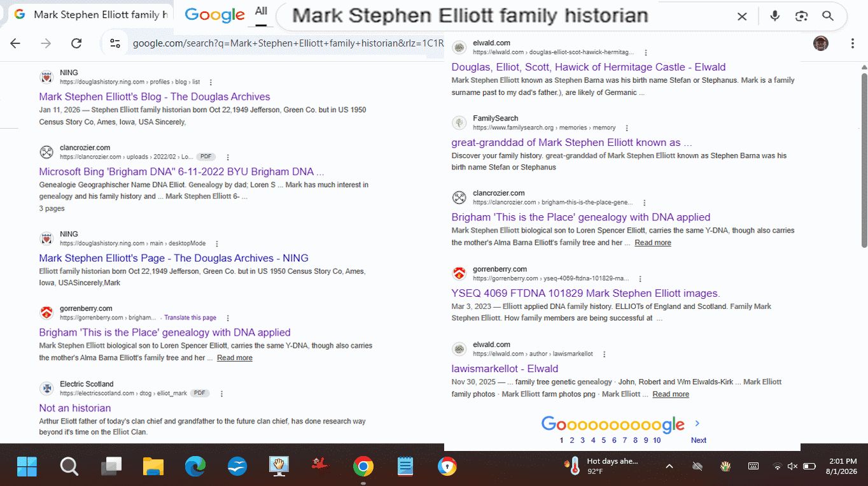The width and height of the screenshot is (868, 486).
Task: Open the great-granddad of Mark Stephen Elliott result
Action: pos(571,143)
